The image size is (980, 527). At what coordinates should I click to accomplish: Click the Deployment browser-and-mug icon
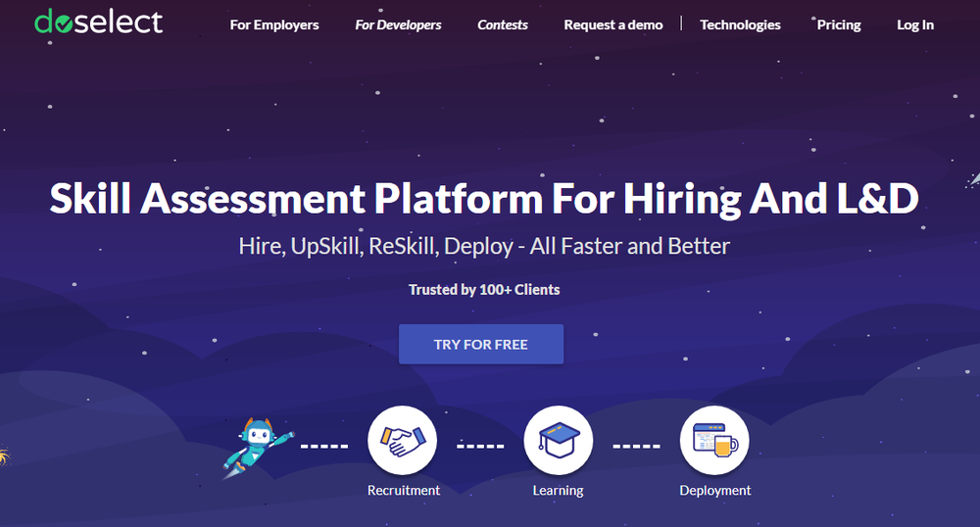(714, 440)
